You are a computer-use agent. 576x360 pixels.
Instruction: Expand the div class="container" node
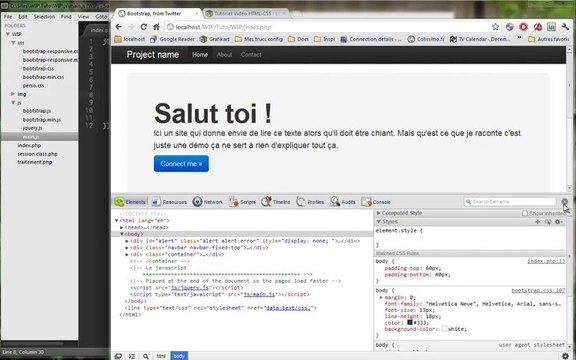[127, 254]
